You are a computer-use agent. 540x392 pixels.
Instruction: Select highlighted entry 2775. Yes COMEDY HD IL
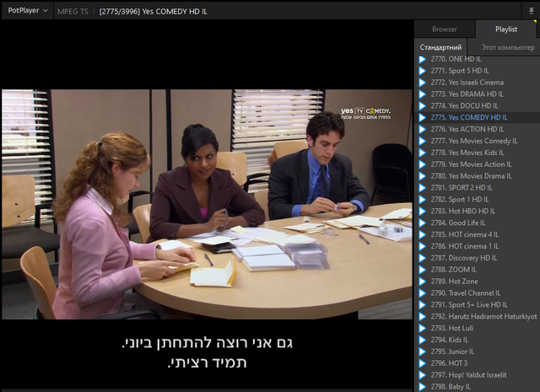[x=478, y=118]
